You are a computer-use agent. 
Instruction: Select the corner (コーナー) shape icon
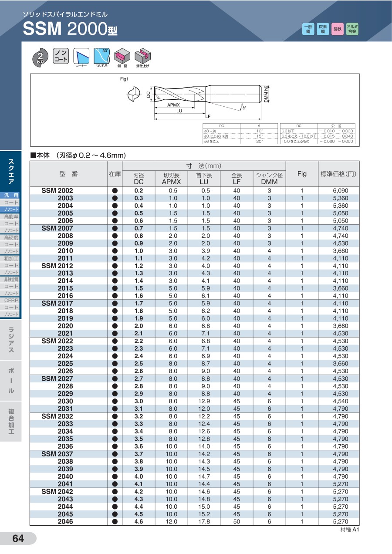[x=81, y=56]
